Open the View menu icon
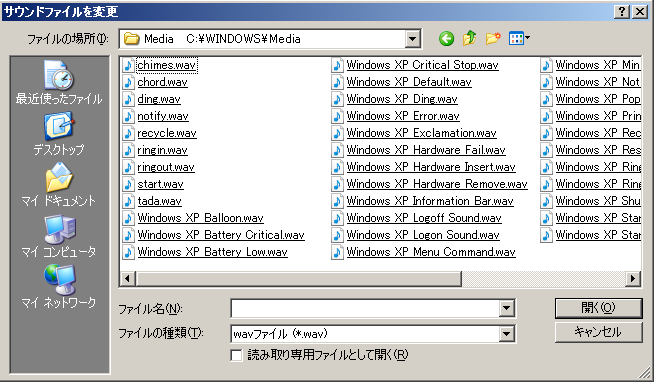The height and width of the screenshot is (382, 654). click(519, 39)
